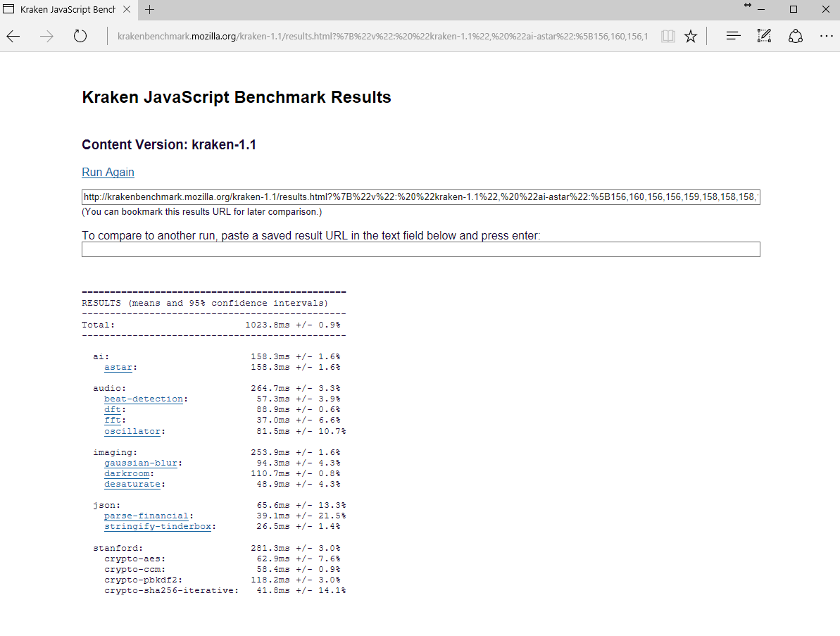Open the parse-financial test link
The width and height of the screenshot is (840, 636).
[x=146, y=516]
